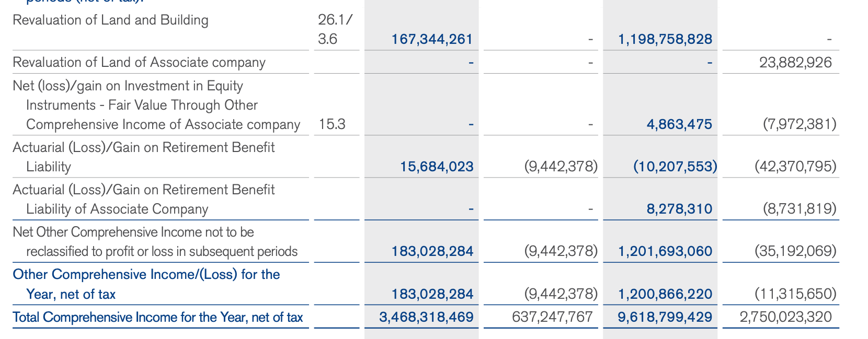Select total 3,468,318,469

[426, 317]
